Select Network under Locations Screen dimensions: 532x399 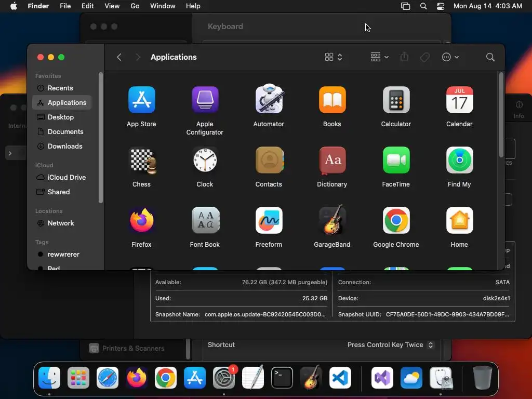click(62, 223)
